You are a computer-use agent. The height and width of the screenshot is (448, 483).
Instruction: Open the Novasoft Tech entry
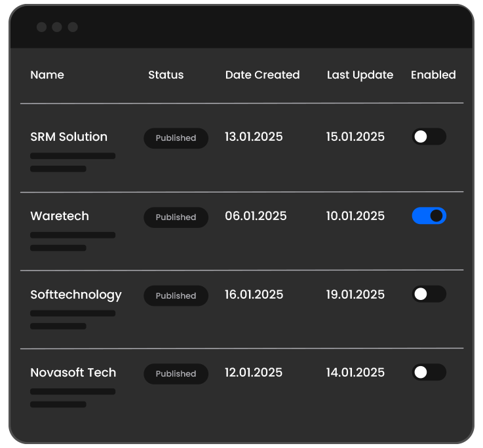pyautogui.click(x=73, y=373)
